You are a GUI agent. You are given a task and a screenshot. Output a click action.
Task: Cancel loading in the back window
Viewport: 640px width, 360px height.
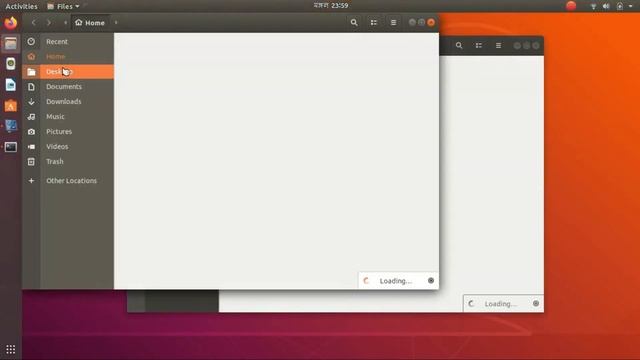pos(536,303)
